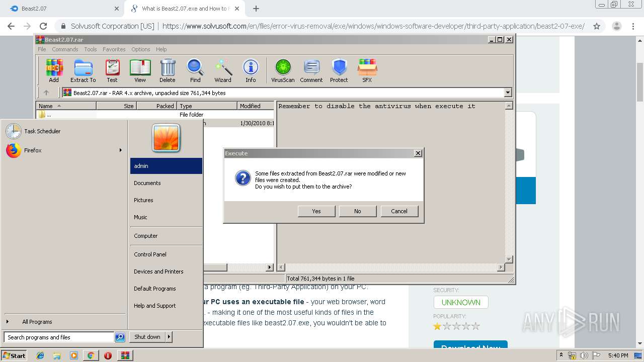Click the Test archive icon
Image resolution: width=644 pixels, height=362 pixels.
click(x=112, y=70)
